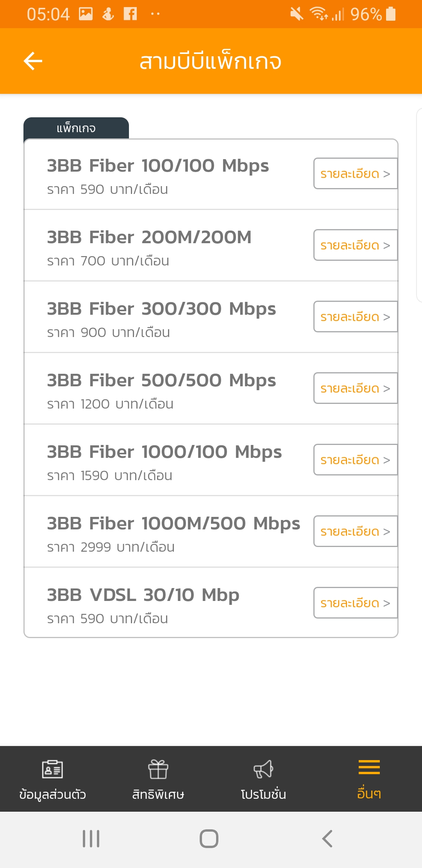The height and width of the screenshot is (868, 422).
Task: Select the แพ็กเกจ tab label
Action: (x=76, y=128)
